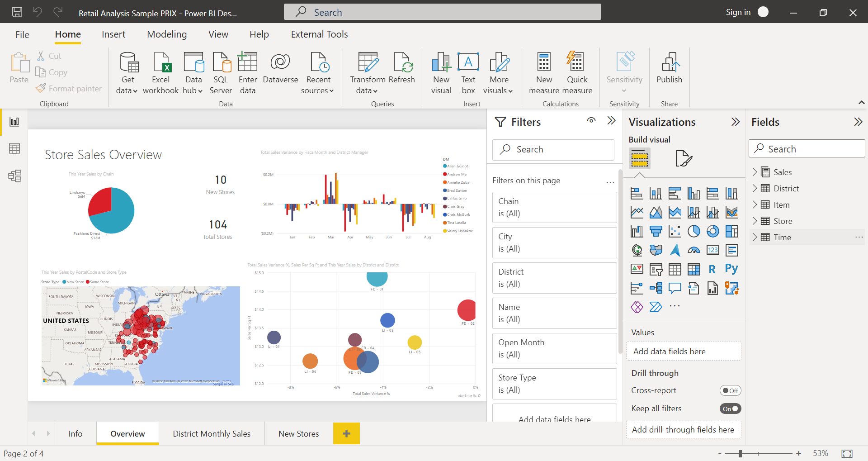
Task: Select the Python visual
Action: (731, 269)
